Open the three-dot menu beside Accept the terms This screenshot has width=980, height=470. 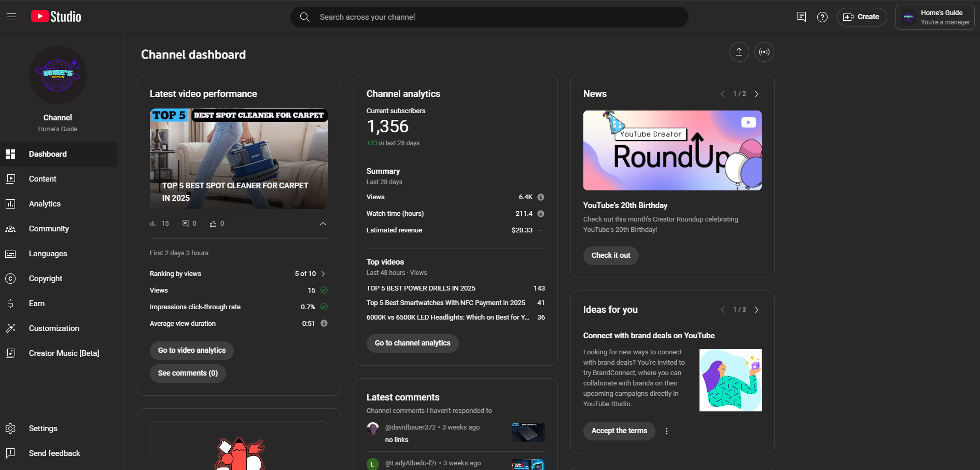point(667,431)
